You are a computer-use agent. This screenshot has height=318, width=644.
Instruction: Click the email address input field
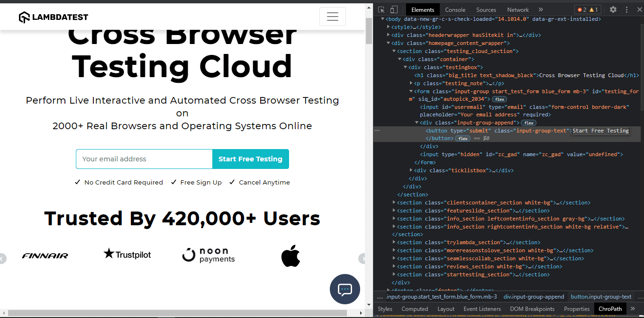[144, 159]
